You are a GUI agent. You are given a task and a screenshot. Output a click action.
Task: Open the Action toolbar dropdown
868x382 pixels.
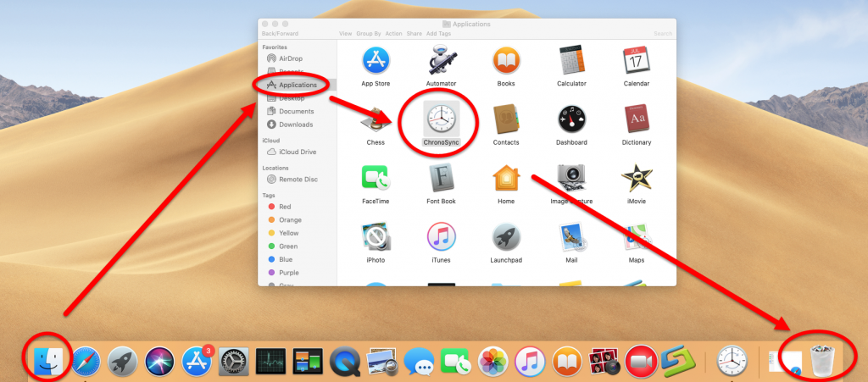(x=394, y=33)
